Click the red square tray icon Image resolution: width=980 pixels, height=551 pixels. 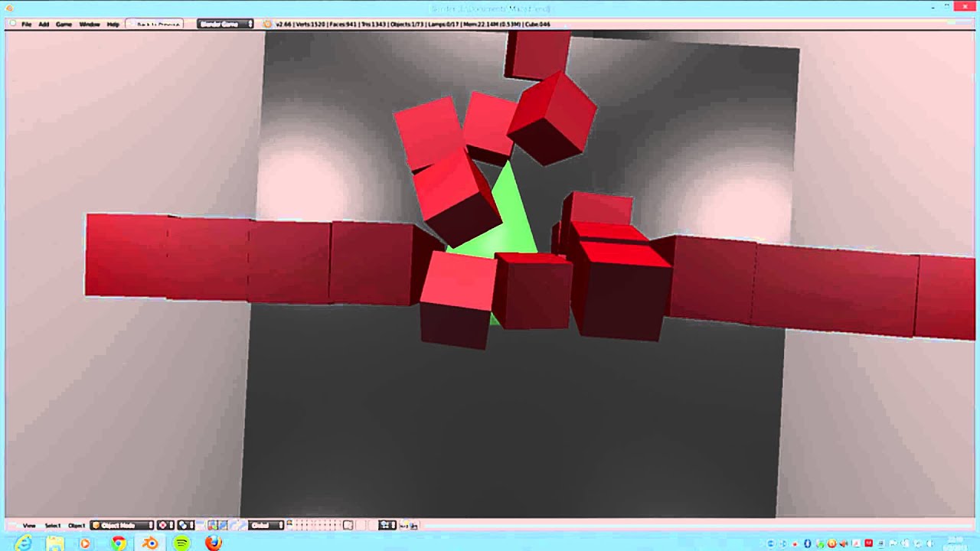pos(868,543)
